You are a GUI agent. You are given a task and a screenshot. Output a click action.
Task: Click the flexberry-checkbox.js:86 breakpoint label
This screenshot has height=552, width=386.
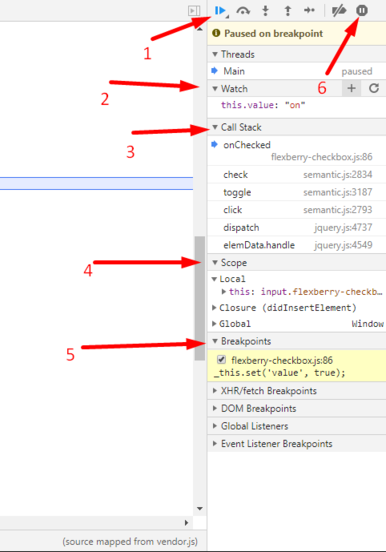(x=282, y=360)
